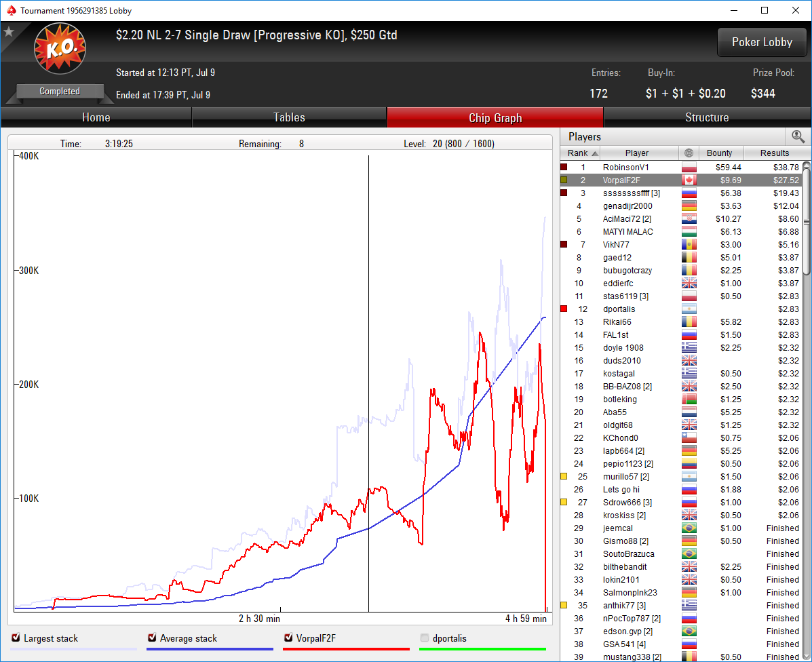Screen dimensions: 812x662
Task: Open player search magnifier icon
Action: coord(798,136)
